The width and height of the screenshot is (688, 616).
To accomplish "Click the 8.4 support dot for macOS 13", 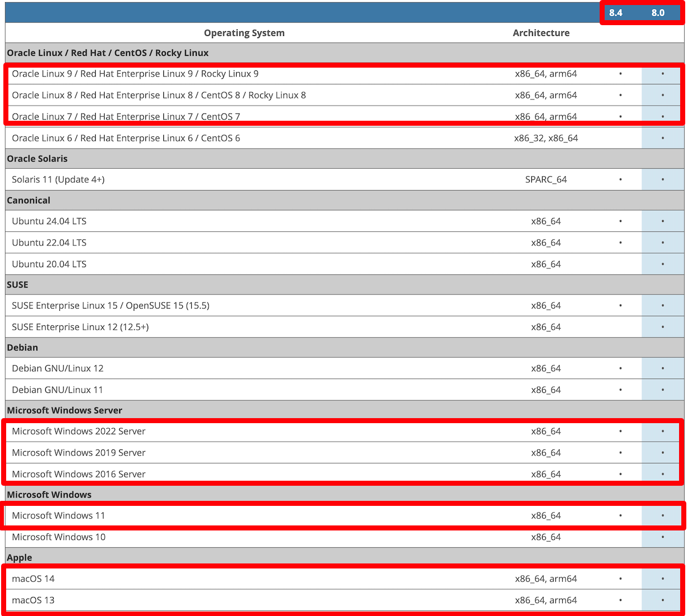I will coord(620,600).
